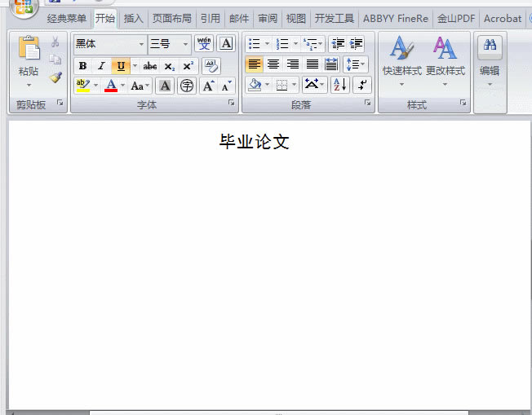Switch to the 插入 tab
The image size is (532, 415).
pyautogui.click(x=133, y=18)
